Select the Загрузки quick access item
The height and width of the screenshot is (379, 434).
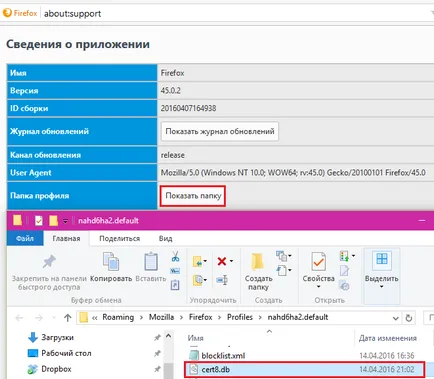(57, 337)
